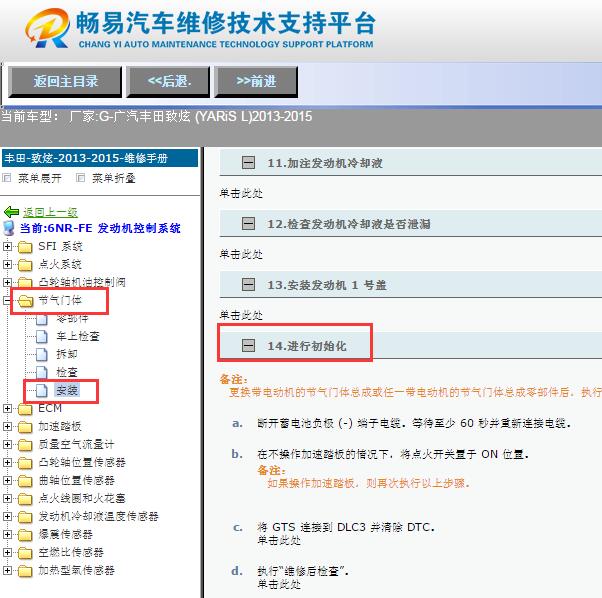Expand the 凸轮轴位置传感器 tree node
This screenshot has width=602, height=598.
7,463
